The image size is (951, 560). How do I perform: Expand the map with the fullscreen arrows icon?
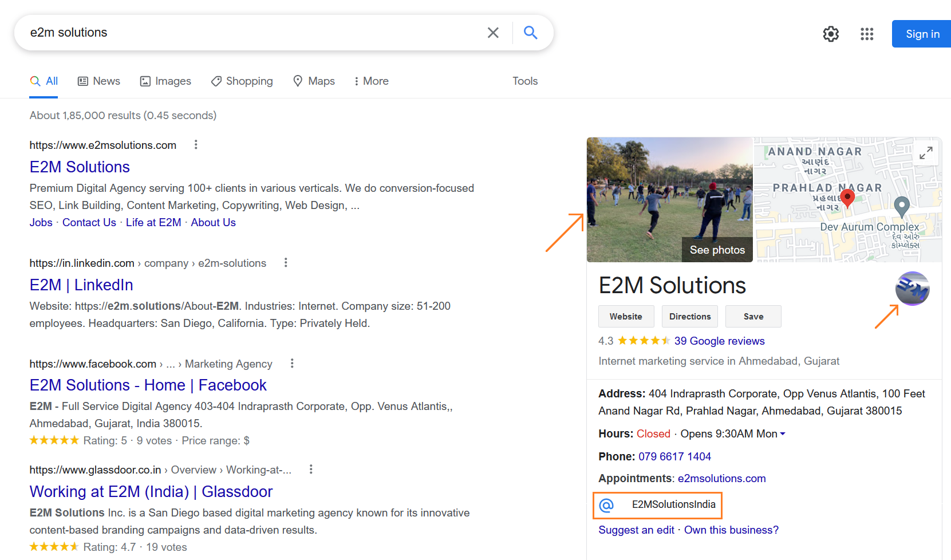point(926,153)
